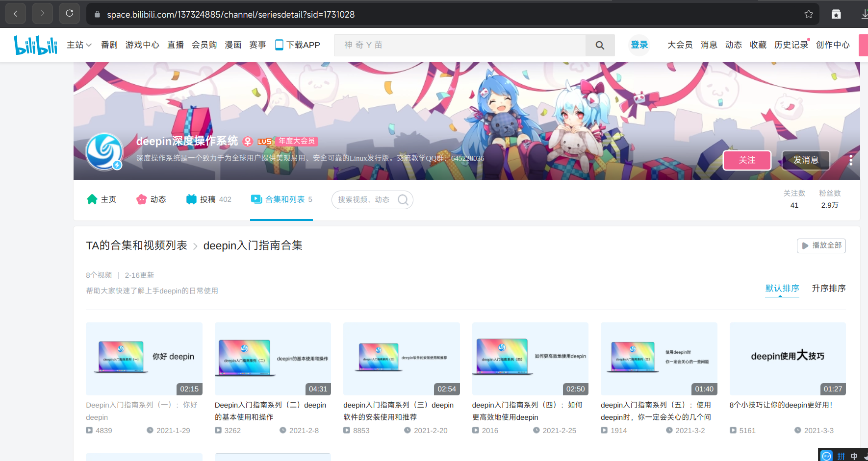Toggle 关注 to follow deepin深度操作系统
This screenshot has width=868, height=461.
pos(746,160)
